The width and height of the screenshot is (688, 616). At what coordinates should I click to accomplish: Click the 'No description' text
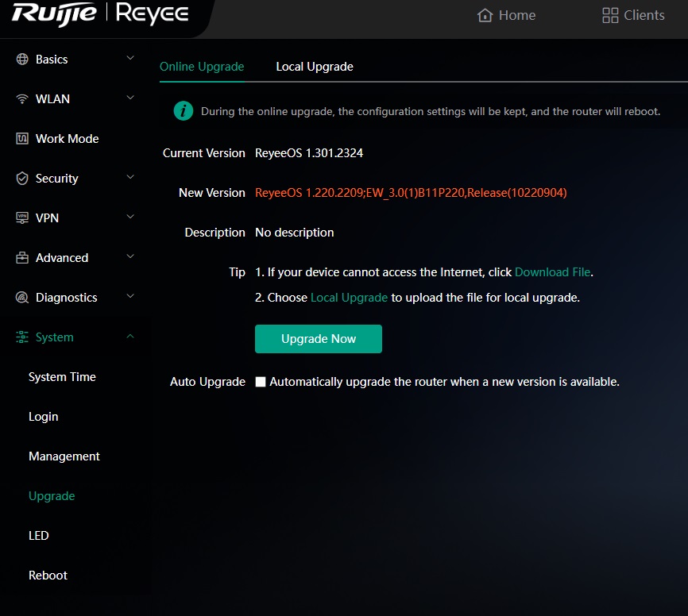coord(295,233)
